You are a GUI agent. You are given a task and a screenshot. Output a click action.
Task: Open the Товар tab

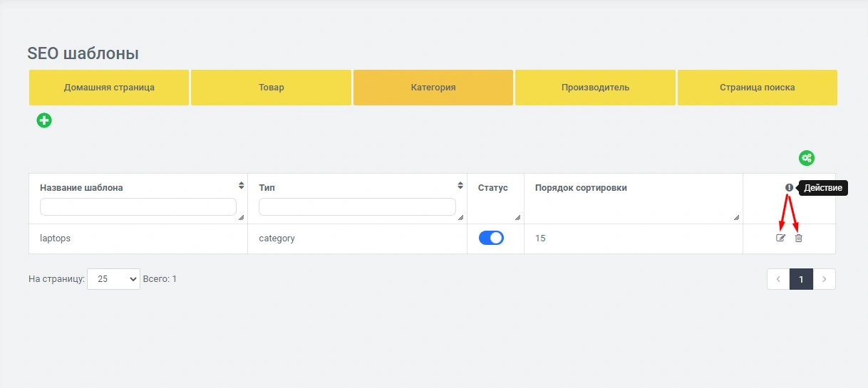pyautogui.click(x=271, y=88)
